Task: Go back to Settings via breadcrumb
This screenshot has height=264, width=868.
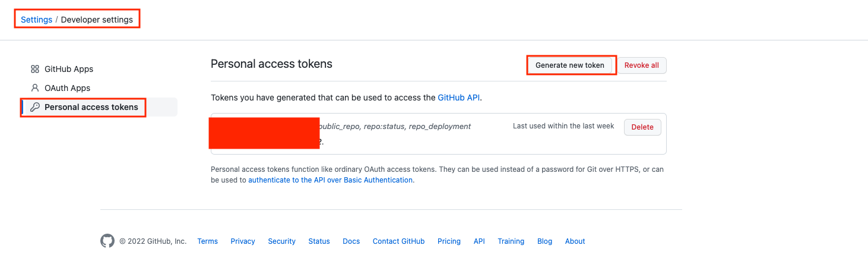Action: pos(36,20)
